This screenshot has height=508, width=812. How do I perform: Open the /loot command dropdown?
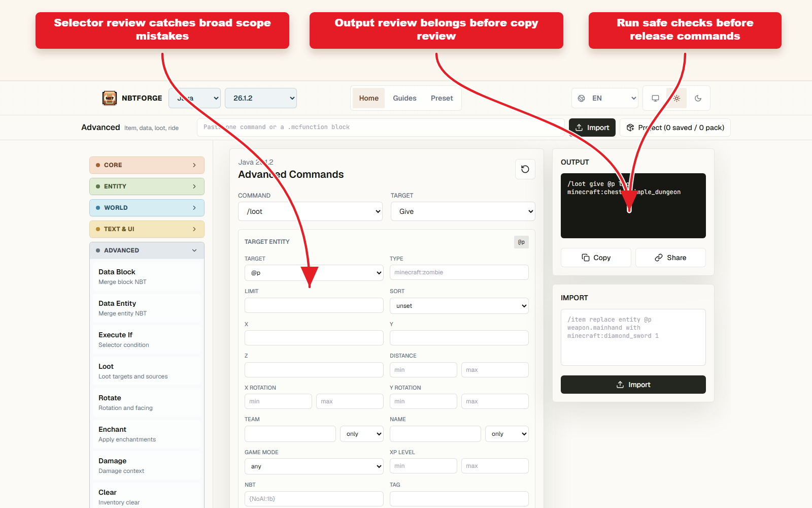(310, 211)
